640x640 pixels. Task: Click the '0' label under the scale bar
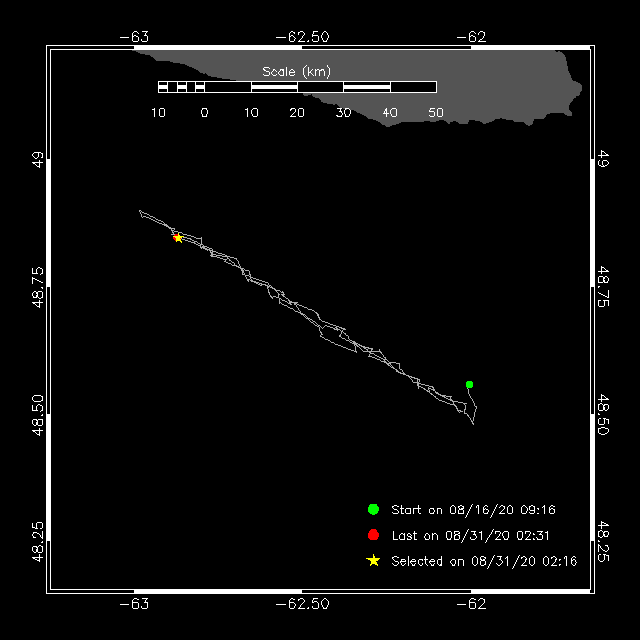click(204, 113)
